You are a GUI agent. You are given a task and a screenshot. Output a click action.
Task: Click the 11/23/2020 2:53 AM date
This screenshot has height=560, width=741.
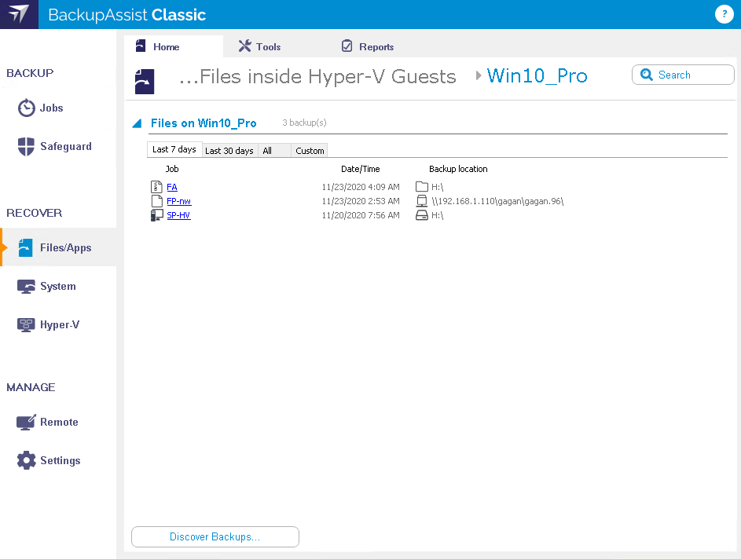[x=361, y=201]
